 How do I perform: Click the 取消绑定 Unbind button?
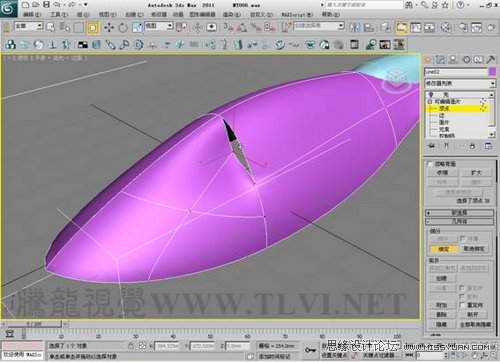[x=474, y=249]
